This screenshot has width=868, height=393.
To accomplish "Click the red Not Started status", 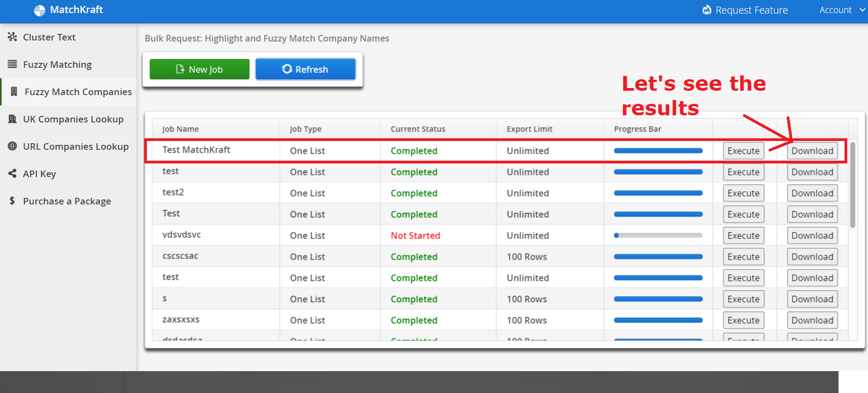I will point(415,236).
